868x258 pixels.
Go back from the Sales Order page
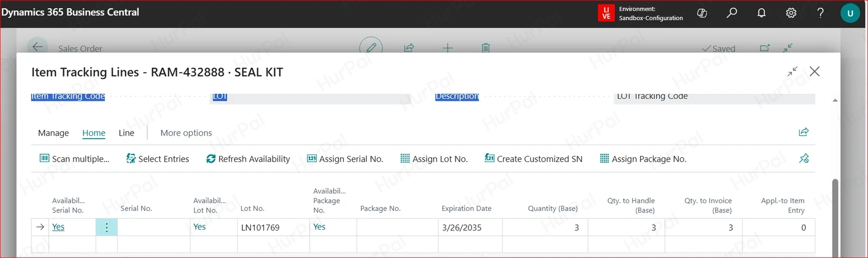click(37, 47)
